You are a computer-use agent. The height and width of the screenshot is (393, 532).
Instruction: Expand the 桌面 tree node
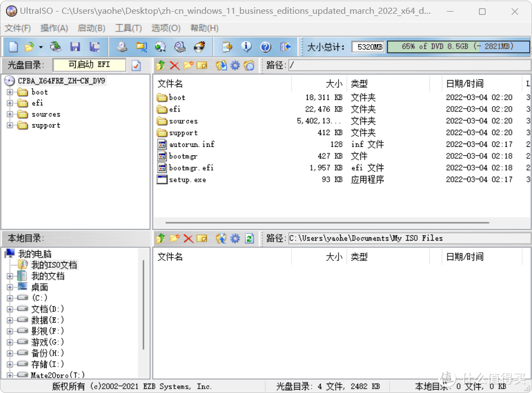(10, 288)
